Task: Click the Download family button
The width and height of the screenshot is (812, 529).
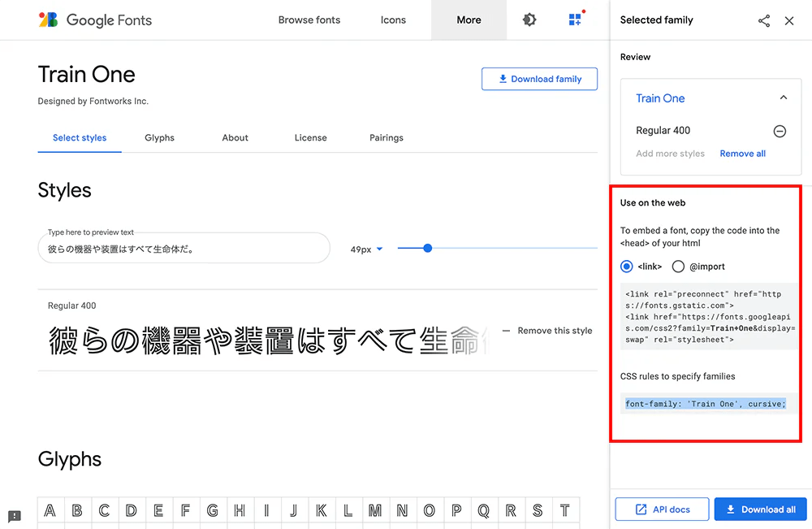Action: [540, 79]
